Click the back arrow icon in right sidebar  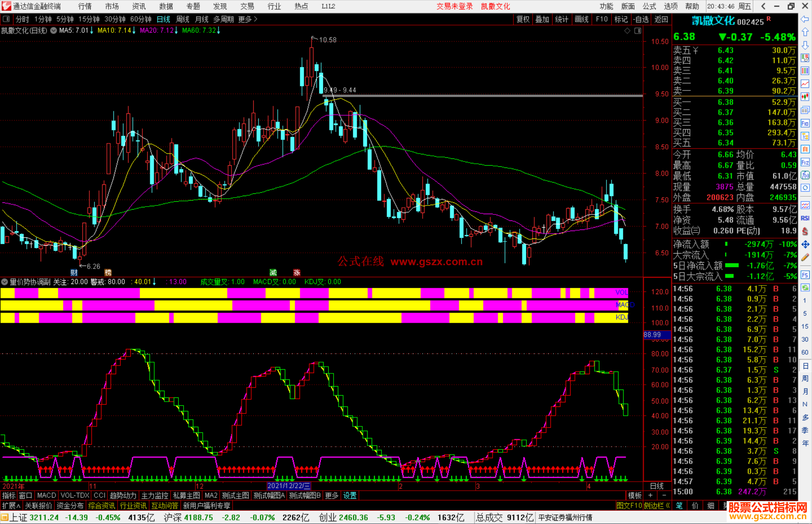click(805, 19)
